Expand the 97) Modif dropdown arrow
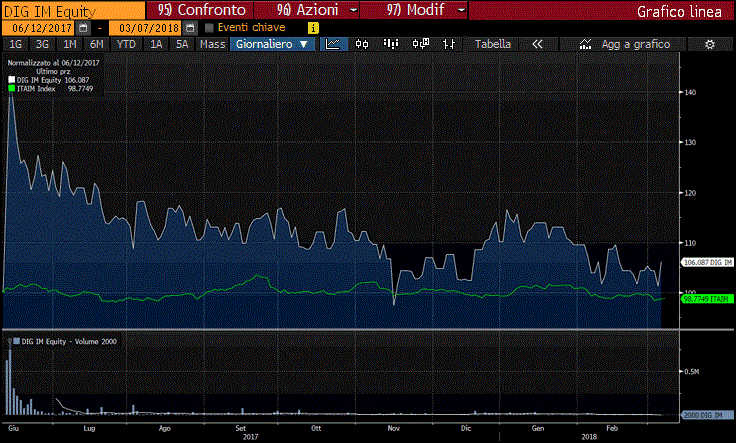The image size is (736, 443). 461,10
